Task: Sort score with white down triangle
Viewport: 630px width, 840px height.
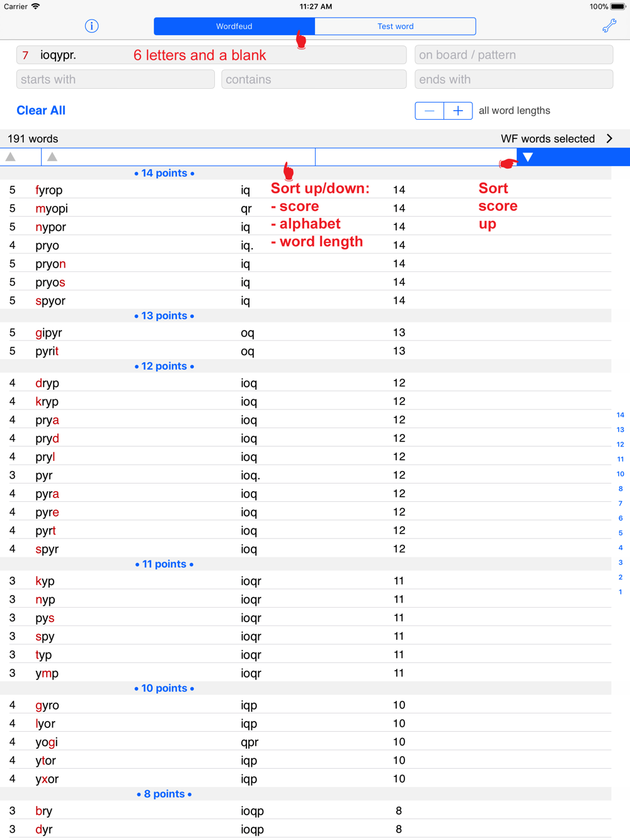Action: (x=528, y=157)
